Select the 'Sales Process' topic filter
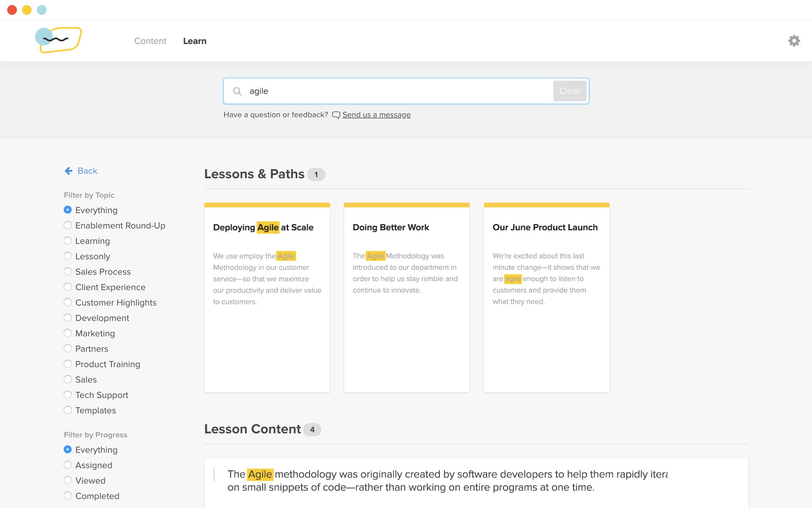Viewport: 812px width, 508px height. click(67, 271)
